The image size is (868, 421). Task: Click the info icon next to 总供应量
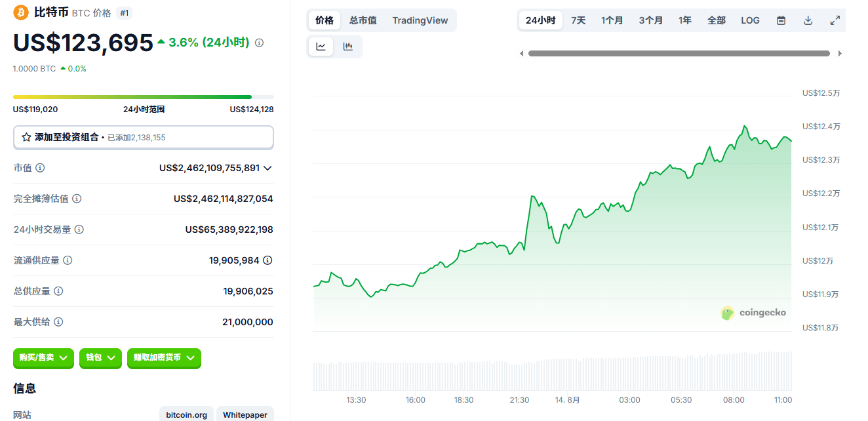click(58, 291)
